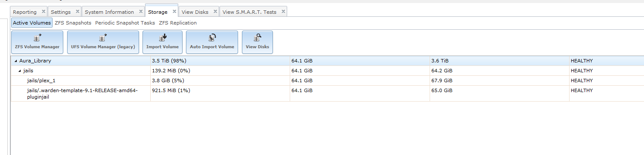The height and width of the screenshot is (155, 644).
Task: Select the jails/plex_1 dataset row
Action: point(327,81)
